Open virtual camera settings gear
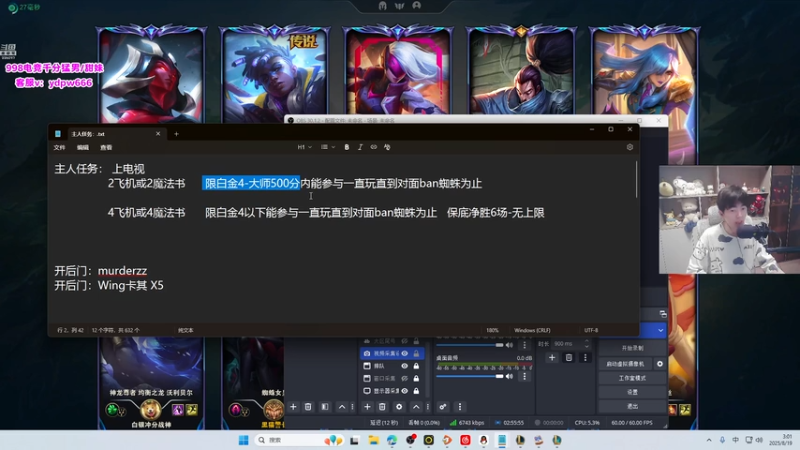800x450 pixels. (660, 364)
